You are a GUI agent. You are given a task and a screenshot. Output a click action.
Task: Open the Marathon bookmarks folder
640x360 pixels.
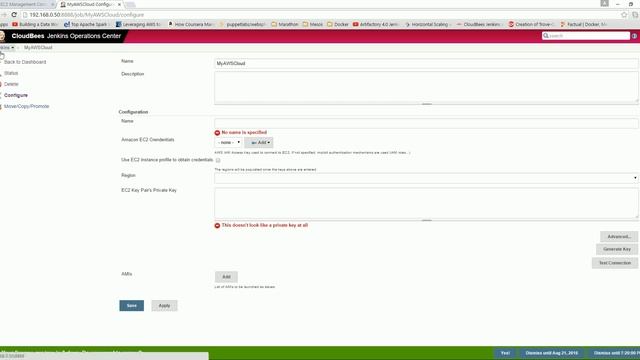(285, 24)
